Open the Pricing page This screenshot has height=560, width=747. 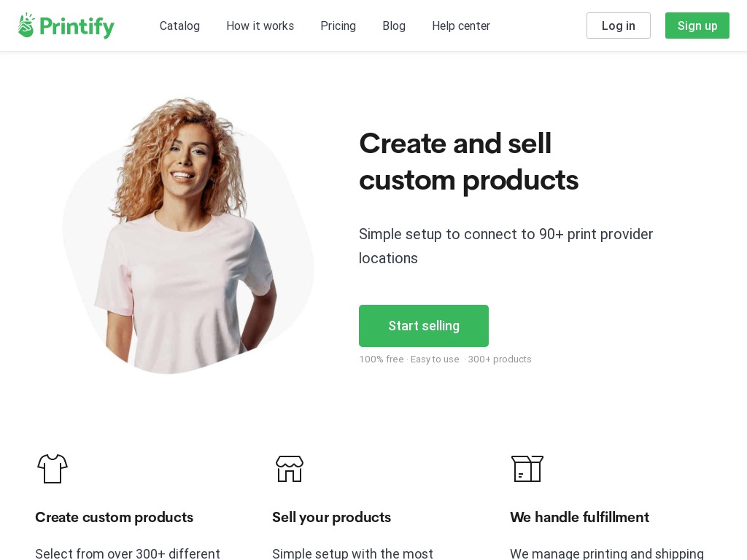[338, 26]
